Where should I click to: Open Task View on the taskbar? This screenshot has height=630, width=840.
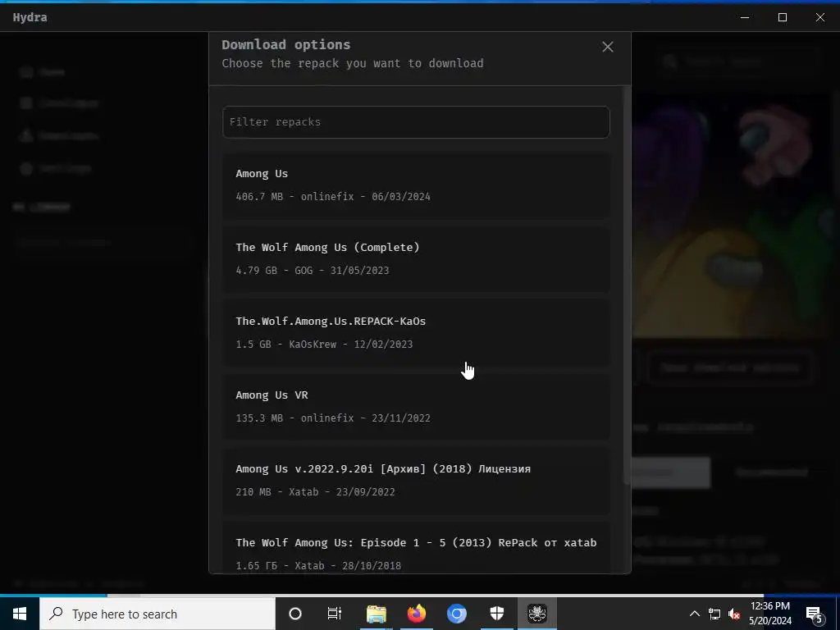pyautogui.click(x=335, y=614)
